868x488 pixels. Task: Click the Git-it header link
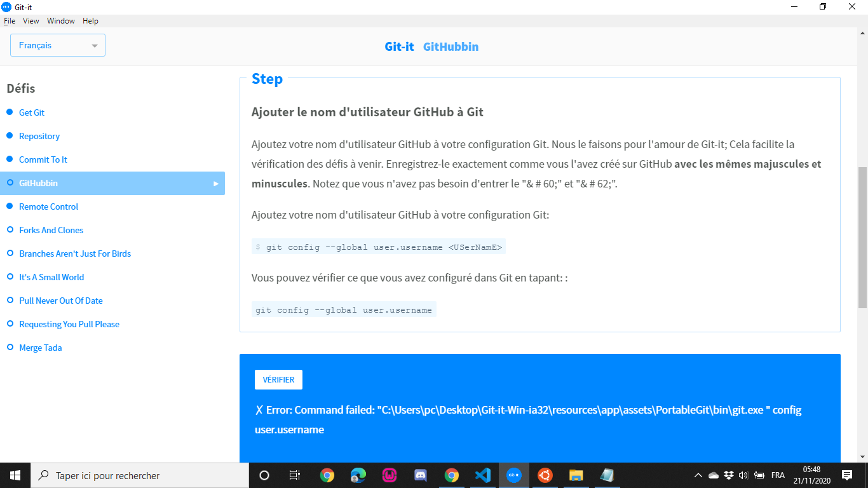(x=399, y=46)
